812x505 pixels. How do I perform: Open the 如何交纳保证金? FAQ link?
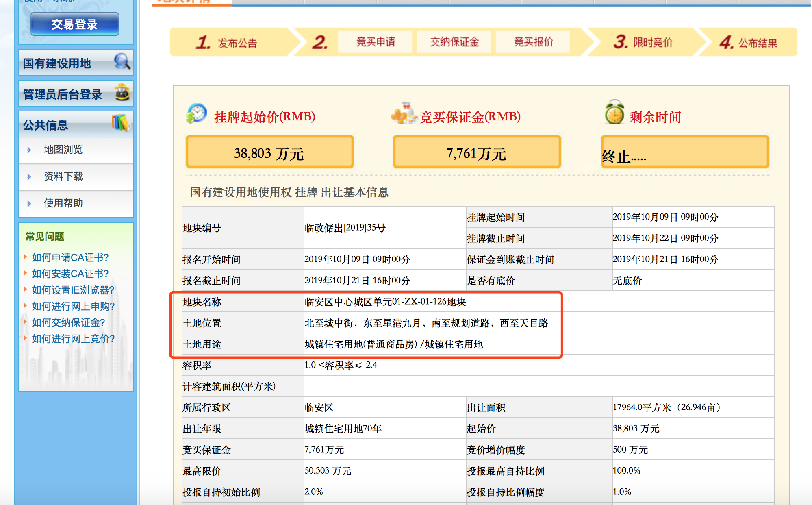click(x=68, y=322)
